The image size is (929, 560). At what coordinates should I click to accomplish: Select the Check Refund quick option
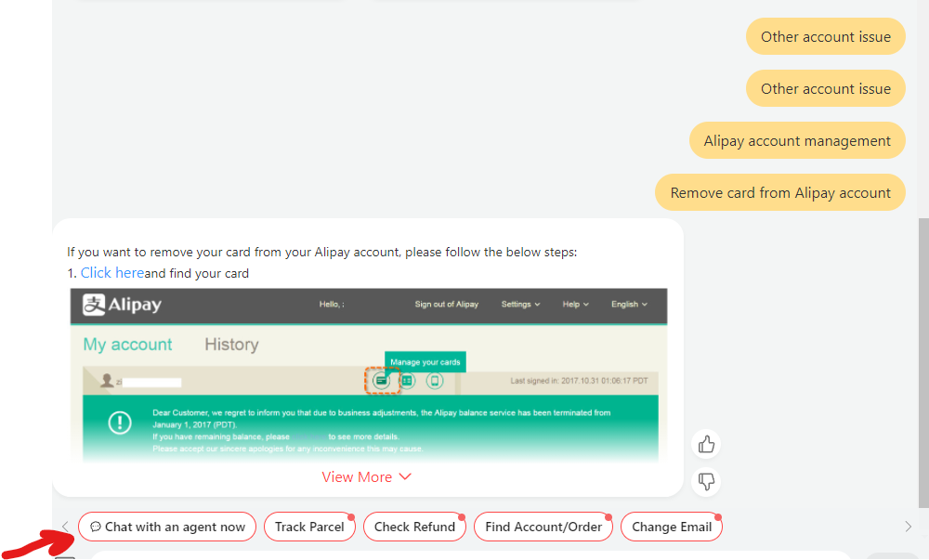414,527
